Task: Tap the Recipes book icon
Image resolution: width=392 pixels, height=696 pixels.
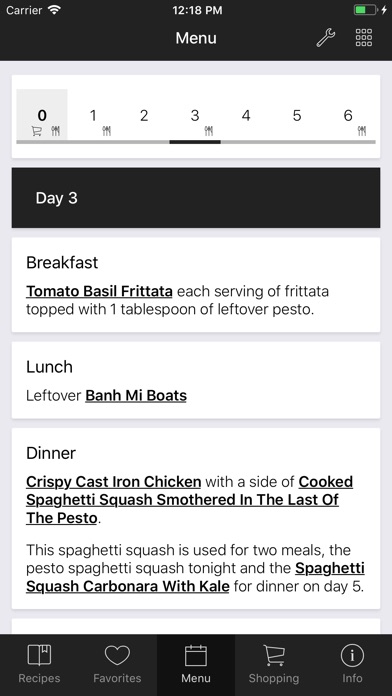Action: click(x=39, y=655)
